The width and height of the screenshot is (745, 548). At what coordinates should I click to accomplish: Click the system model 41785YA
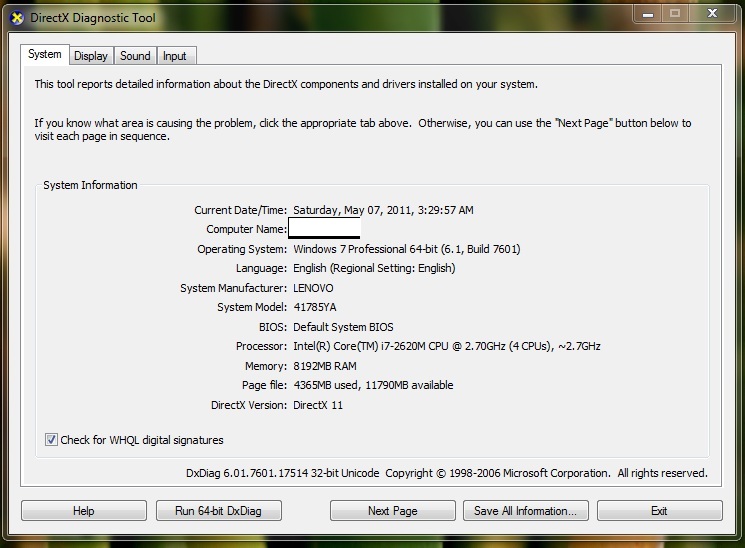315,307
